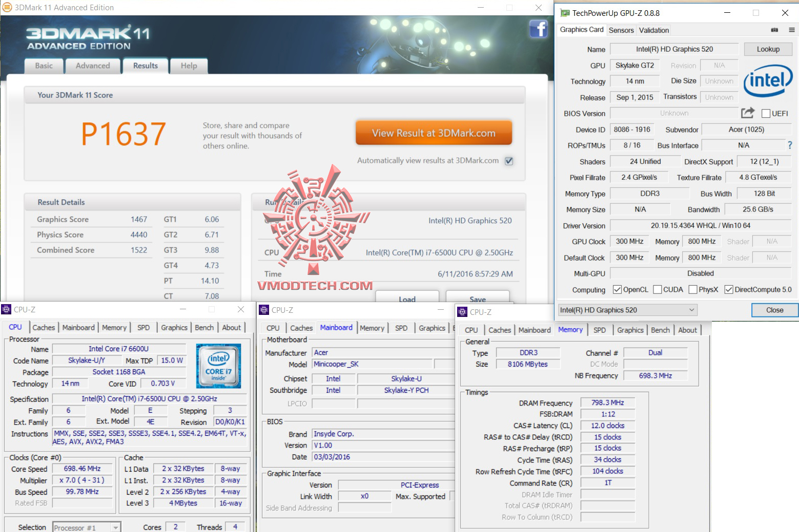Click the Lookup button in GPU-Z
The image size is (799, 532).
click(x=768, y=49)
